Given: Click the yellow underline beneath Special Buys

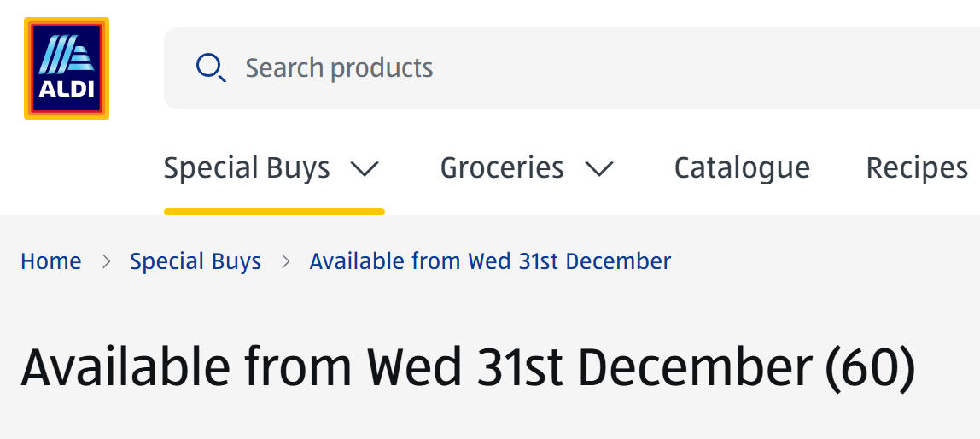Looking at the screenshot, I should point(274,211).
